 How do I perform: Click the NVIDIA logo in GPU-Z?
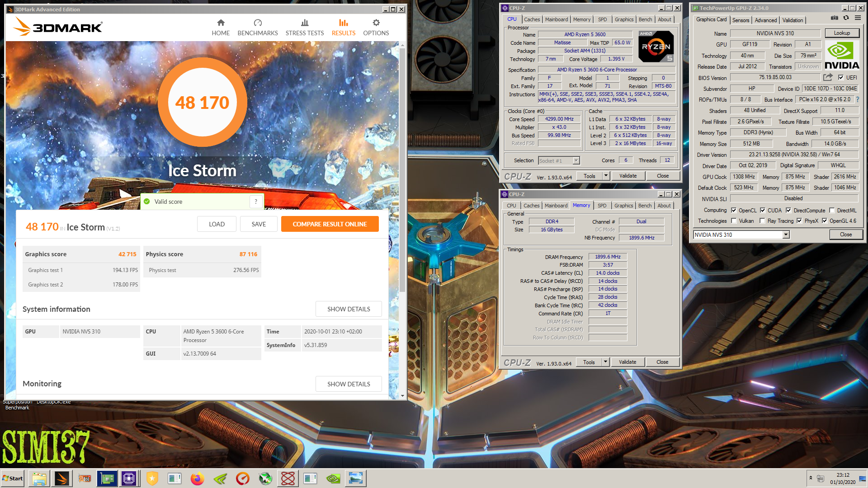pyautogui.click(x=842, y=55)
